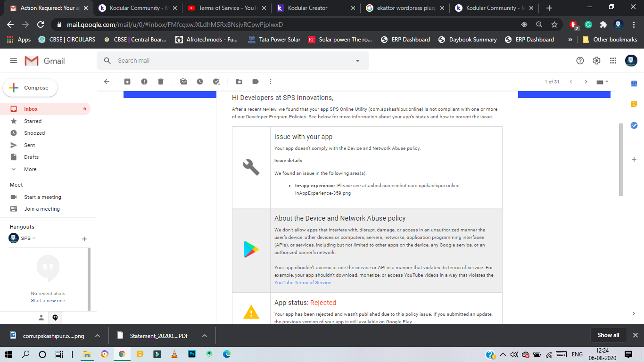Switch to the ekattor wordpress plugin tab

[x=405, y=8]
